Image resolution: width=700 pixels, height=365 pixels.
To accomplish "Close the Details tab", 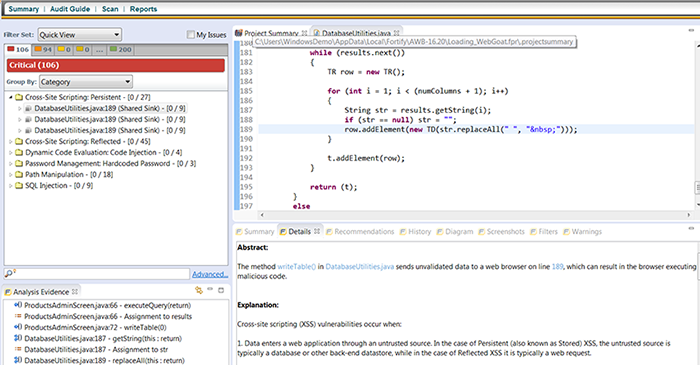I will click(x=317, y=231).
